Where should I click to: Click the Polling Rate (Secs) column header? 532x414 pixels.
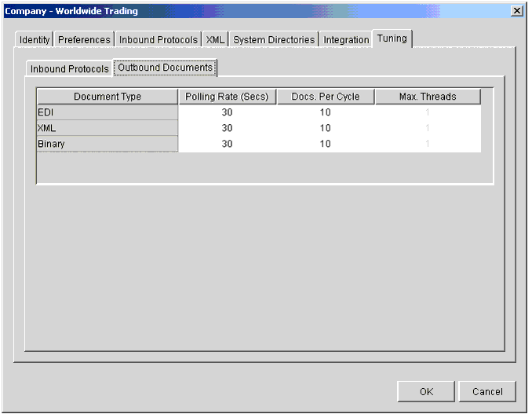(227, 97)
